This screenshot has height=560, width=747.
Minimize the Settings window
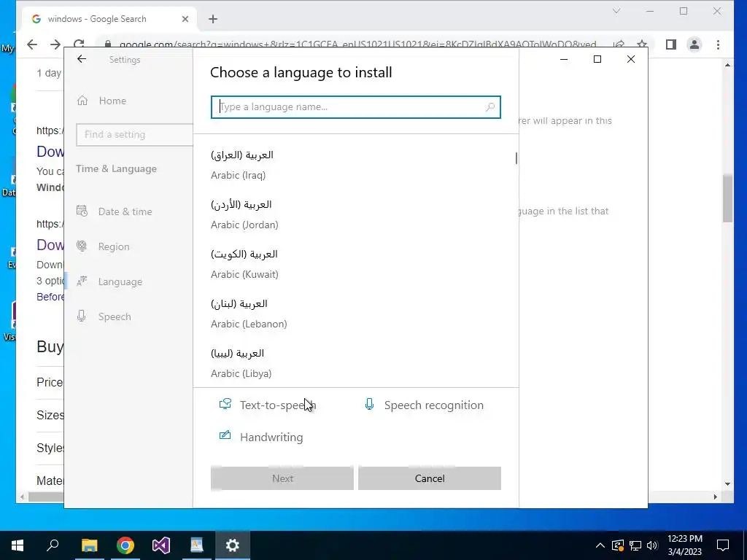click(564, 59)
